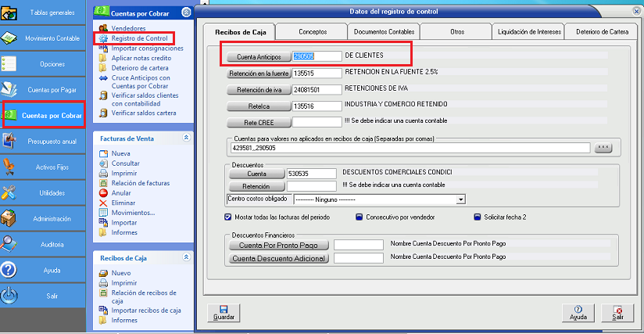Open Auditoría in left sidebar
The height and width of the screenshot is (334, 644).
(x=43, y=245)
